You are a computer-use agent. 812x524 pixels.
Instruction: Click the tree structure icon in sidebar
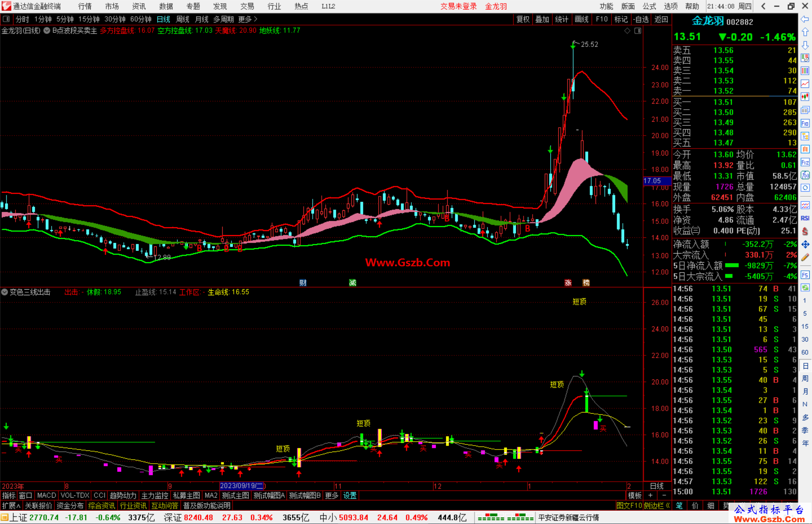tap(805, 136)
